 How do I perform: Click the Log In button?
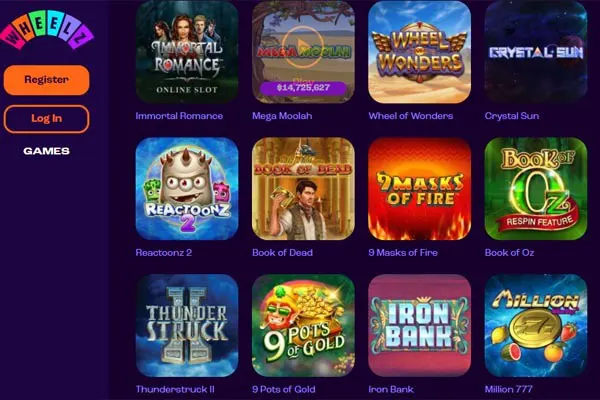pyautogui.click(x=46, y=119)
